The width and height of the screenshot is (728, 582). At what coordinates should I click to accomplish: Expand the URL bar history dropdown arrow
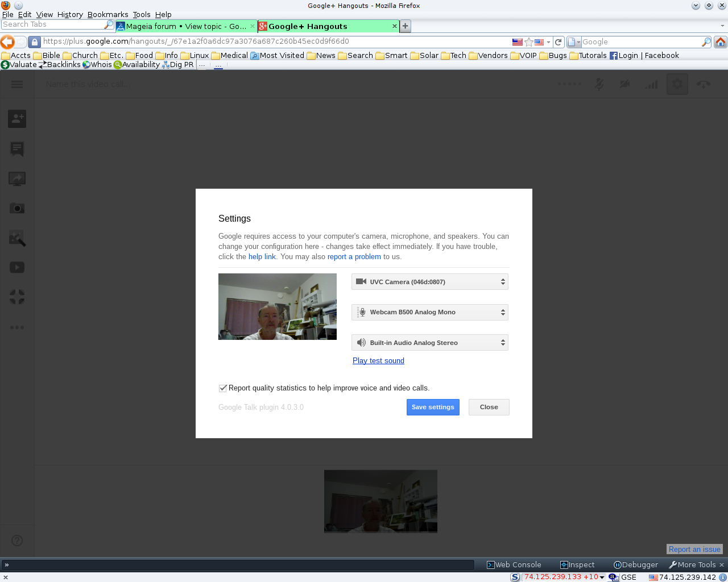click(548, 42)
